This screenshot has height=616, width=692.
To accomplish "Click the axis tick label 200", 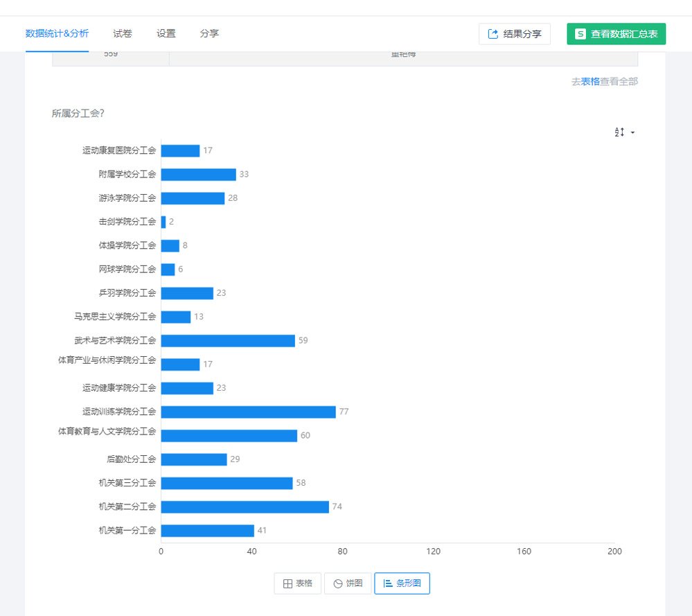I will click(614, 552).
